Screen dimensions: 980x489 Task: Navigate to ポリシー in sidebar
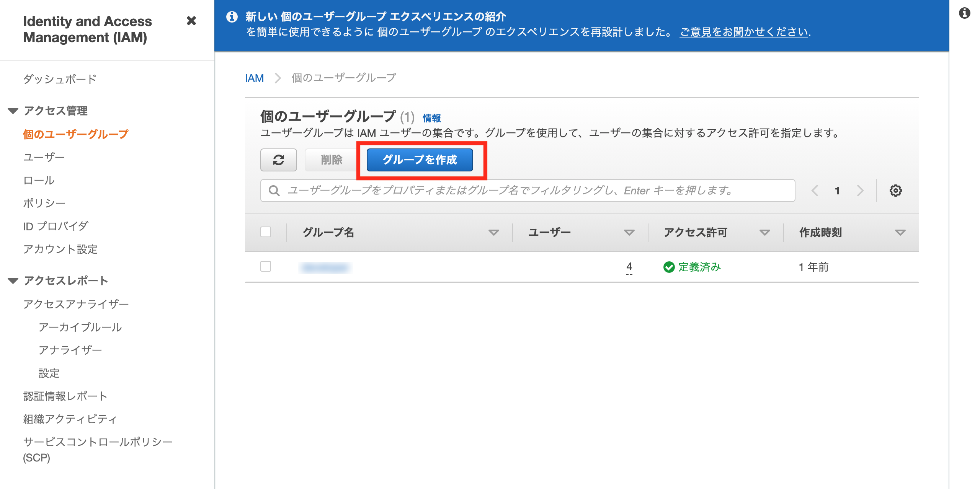pos(44,202)
